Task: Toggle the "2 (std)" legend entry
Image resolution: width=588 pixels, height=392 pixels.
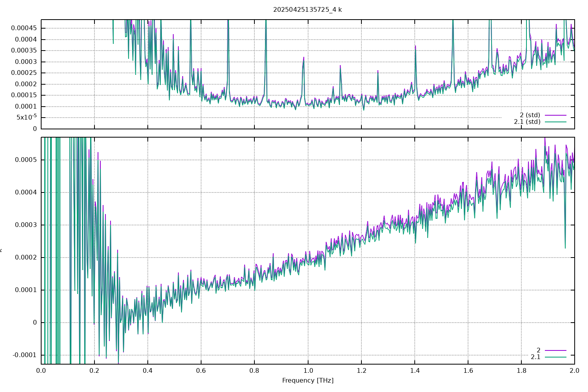Action: (530, 115)
